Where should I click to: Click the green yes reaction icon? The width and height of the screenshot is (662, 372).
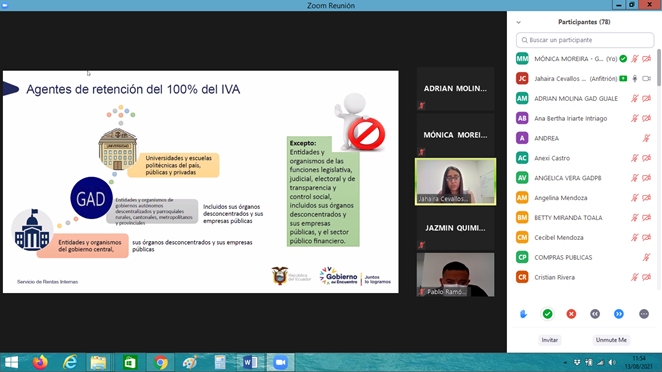547,314
